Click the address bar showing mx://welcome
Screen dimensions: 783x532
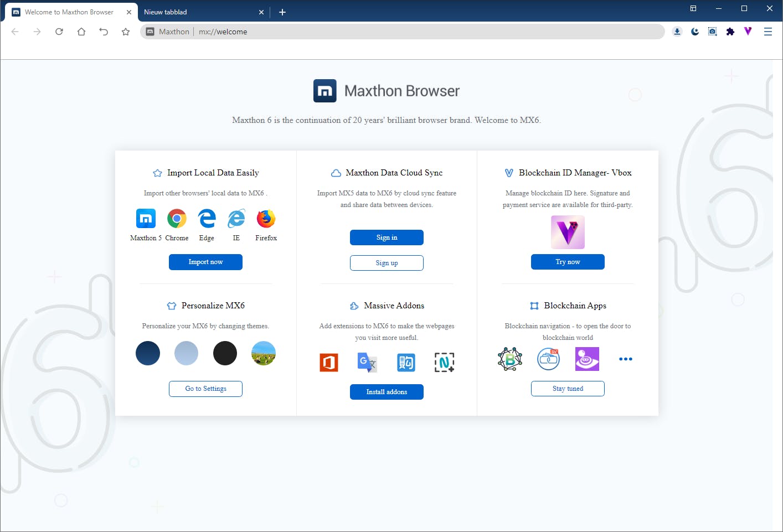pos(403,32)
